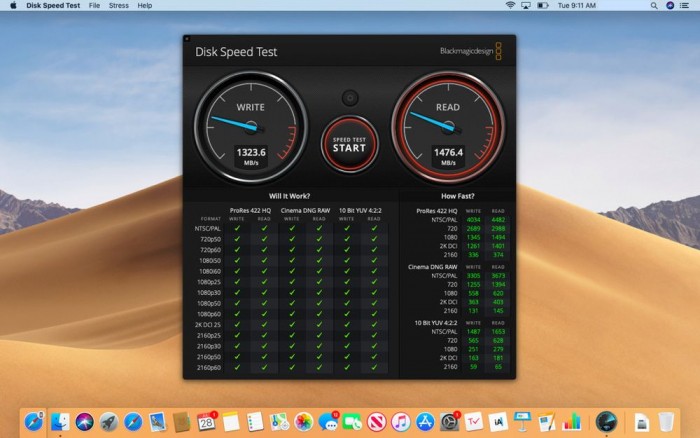
Task: Open the File menu
Action: coord(94,5)
